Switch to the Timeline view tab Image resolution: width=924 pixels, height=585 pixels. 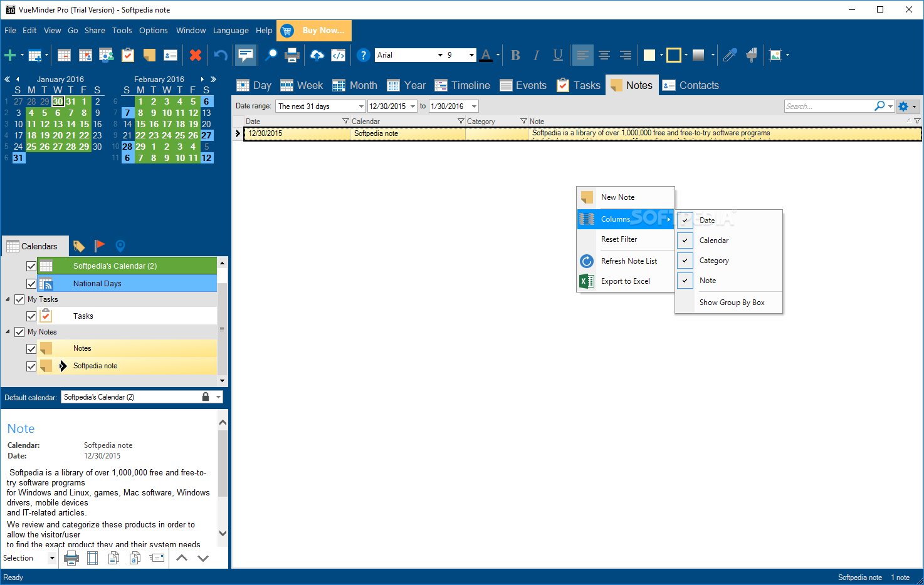click(463, 85)
